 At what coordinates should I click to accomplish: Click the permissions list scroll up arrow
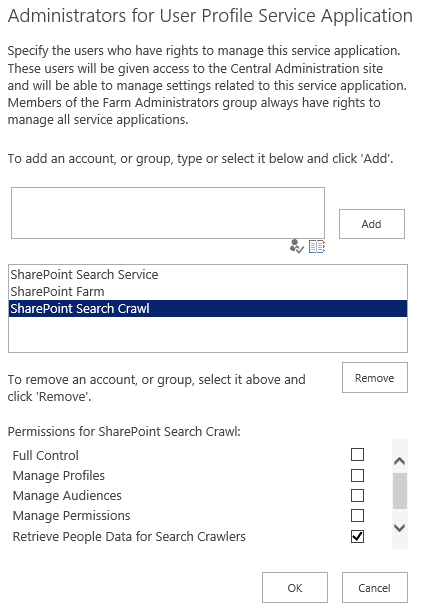[399, 461]
